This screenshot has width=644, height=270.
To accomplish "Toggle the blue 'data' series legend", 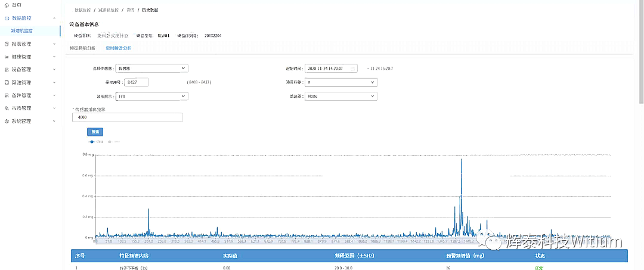I will [x=95, y=142].
